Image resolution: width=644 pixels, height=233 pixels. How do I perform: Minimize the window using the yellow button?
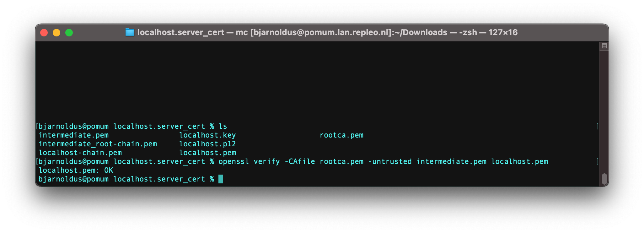(x=56, y=33)
